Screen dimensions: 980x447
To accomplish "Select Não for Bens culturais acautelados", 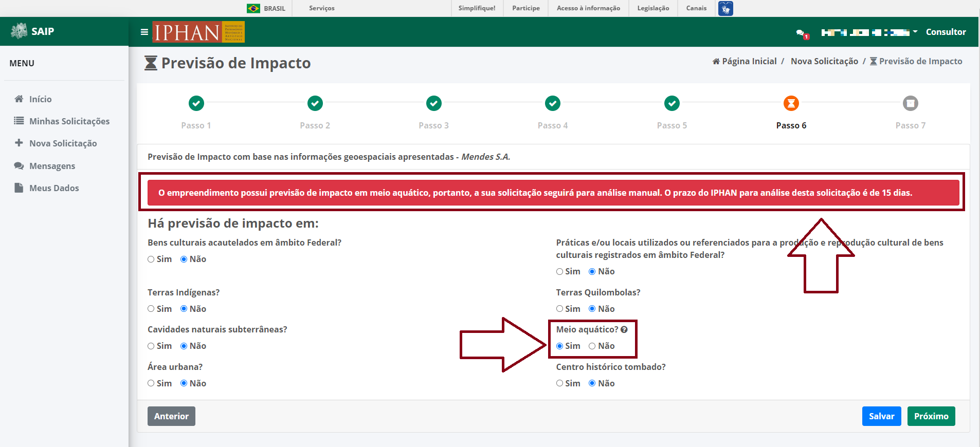I will 184,259.
